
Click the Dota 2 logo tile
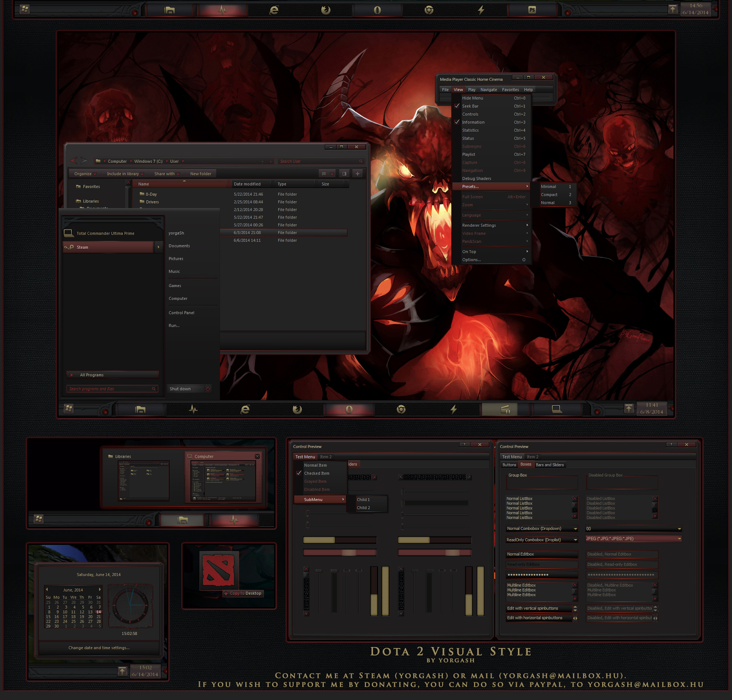pyautogui.click(x=218, y=570)
